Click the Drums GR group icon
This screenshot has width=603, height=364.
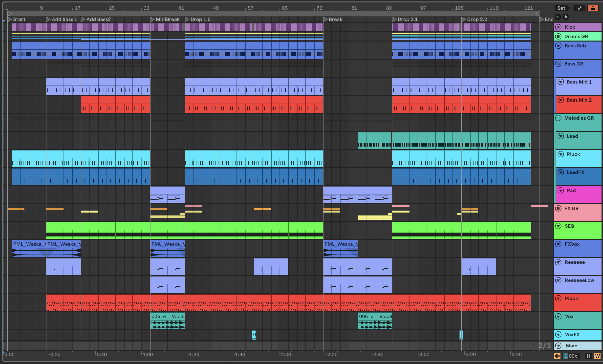point(558,36)
